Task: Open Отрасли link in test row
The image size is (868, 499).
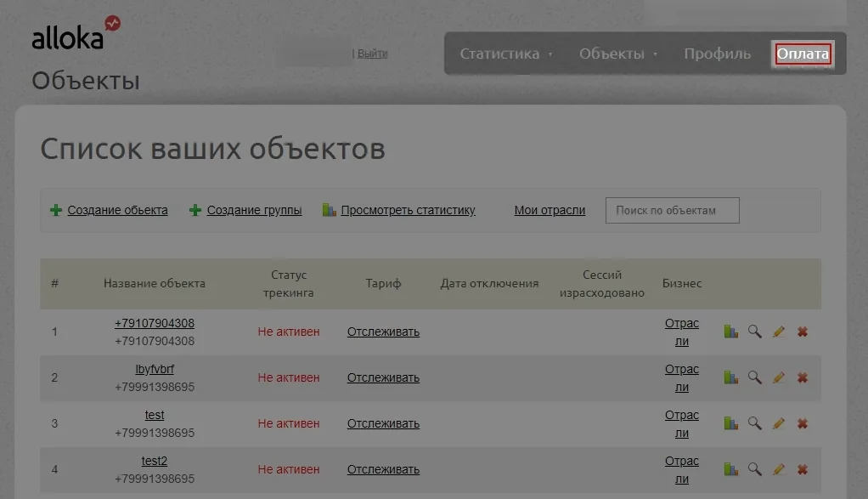Action: point(681,423)
